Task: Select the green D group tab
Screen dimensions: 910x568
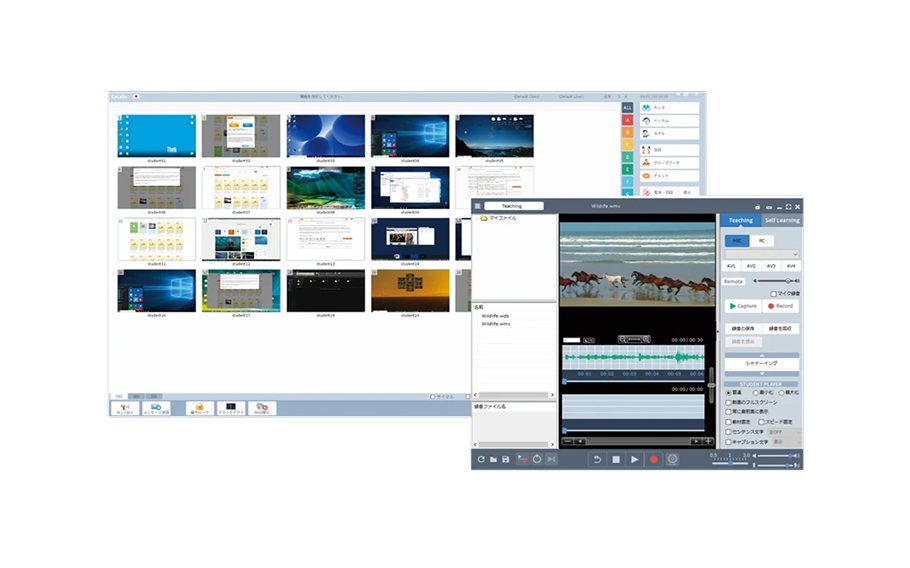Action: pyautogui.click(x=627, y=157)
